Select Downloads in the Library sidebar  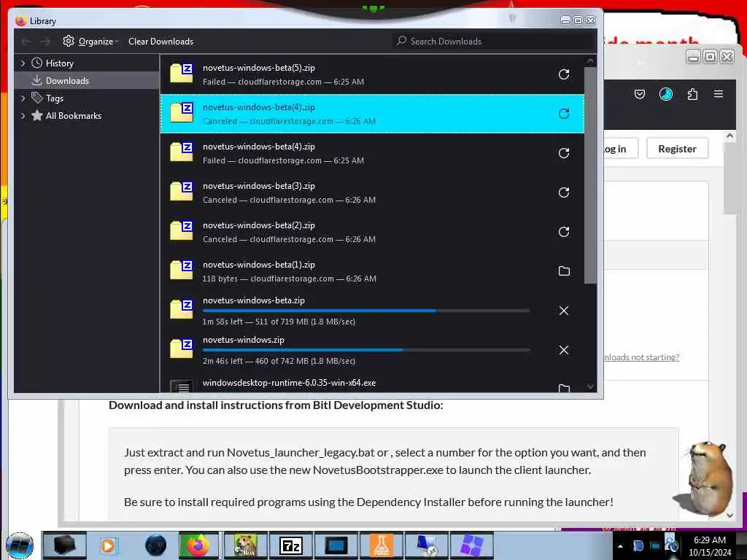coord(87,80)
